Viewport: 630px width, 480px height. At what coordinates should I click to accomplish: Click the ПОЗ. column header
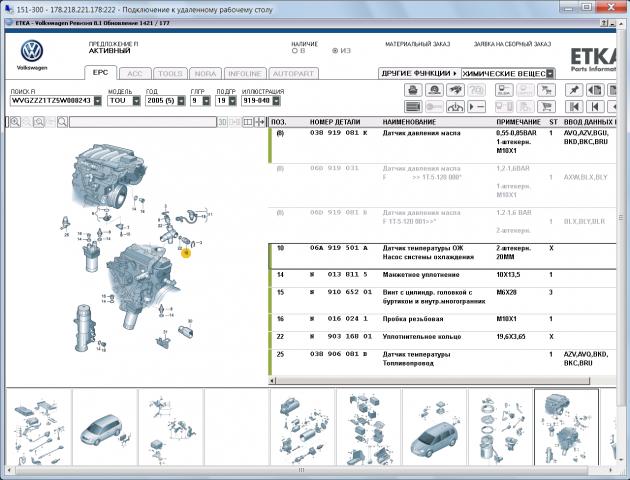coord(278,122)
